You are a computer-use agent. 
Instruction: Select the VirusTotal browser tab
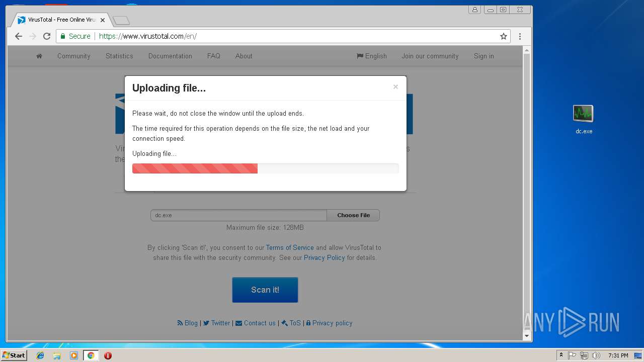tap(60, 20)
